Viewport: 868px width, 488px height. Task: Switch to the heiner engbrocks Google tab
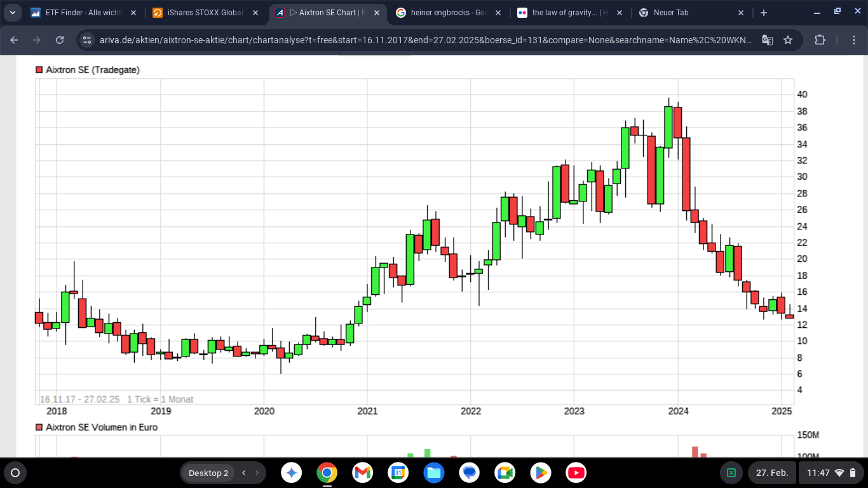pyautogui.click(x=449, y=13)
